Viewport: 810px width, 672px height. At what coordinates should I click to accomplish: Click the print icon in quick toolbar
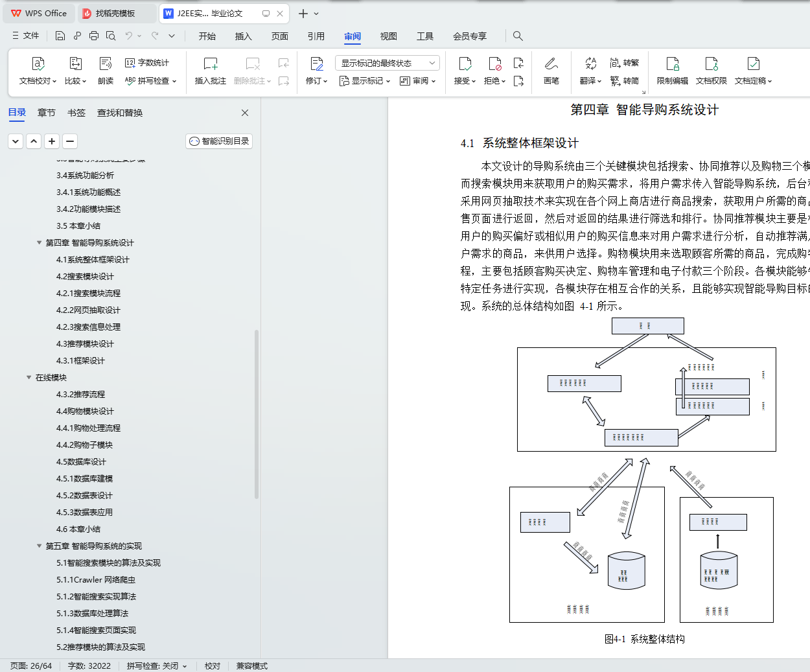94,36
